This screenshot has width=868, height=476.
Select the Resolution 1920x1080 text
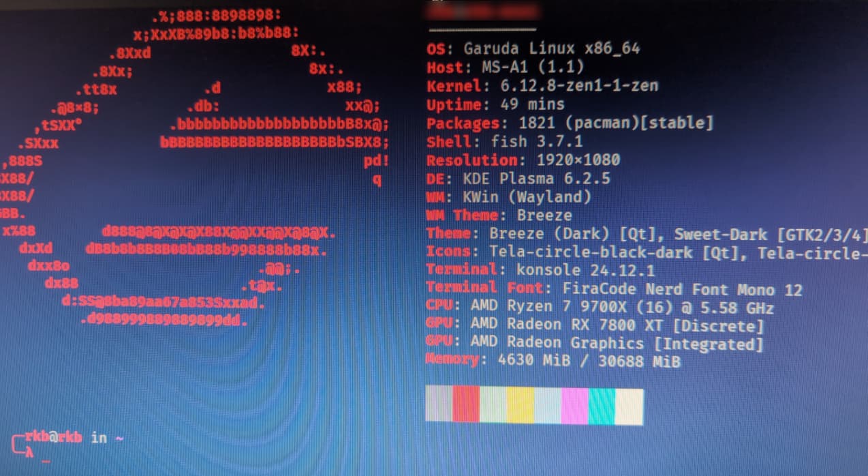point(523,160)
